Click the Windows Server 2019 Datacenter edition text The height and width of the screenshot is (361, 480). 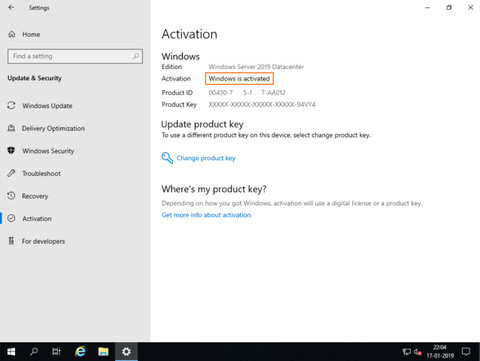(256, 67)
